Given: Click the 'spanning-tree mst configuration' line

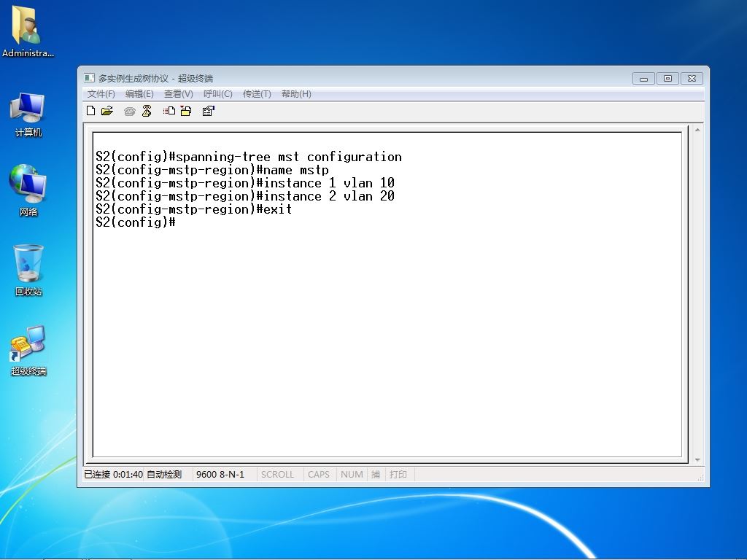Looking at the screenshot, I should pyautogui.click(x=249, y=157).
